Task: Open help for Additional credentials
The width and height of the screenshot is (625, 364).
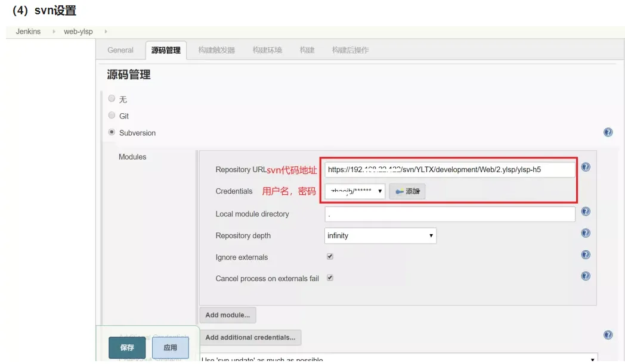Action: 608,335
